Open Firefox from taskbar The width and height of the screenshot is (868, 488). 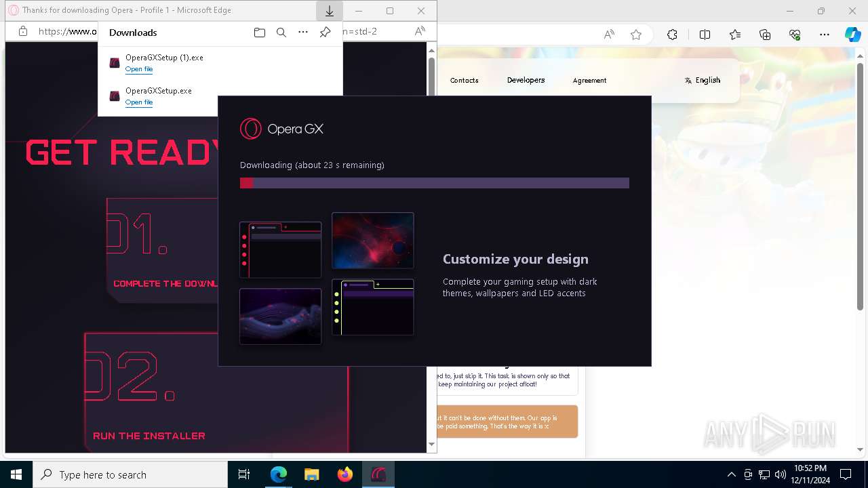click(x=344, y=474)
